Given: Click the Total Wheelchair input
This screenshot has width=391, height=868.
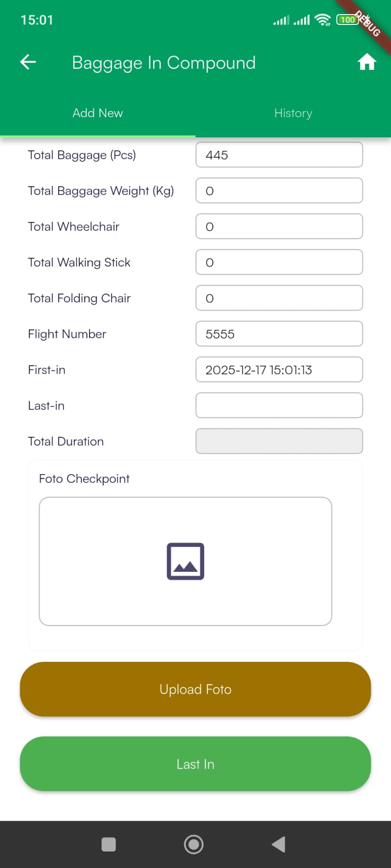Looking at the screenshot, I should [x=279, y=227].
